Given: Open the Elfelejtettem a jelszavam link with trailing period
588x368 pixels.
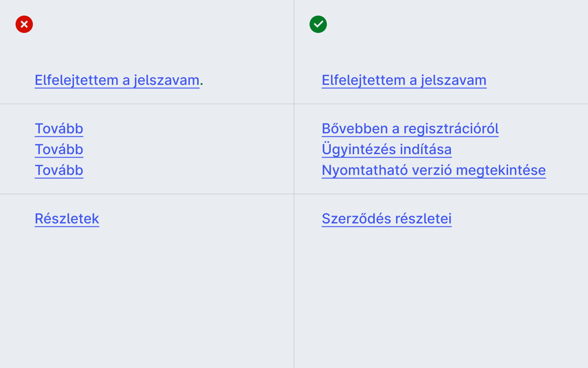Looking at the screenshot, I should tap(117, 80).
